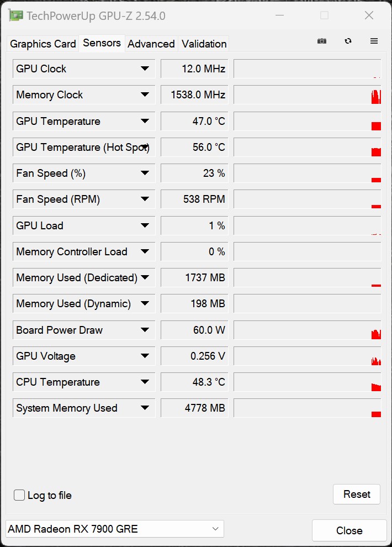Click the Memory Clock history graph
Image resolution: width=392 pixels, height=547 pixels.
[x=307, y=95]
